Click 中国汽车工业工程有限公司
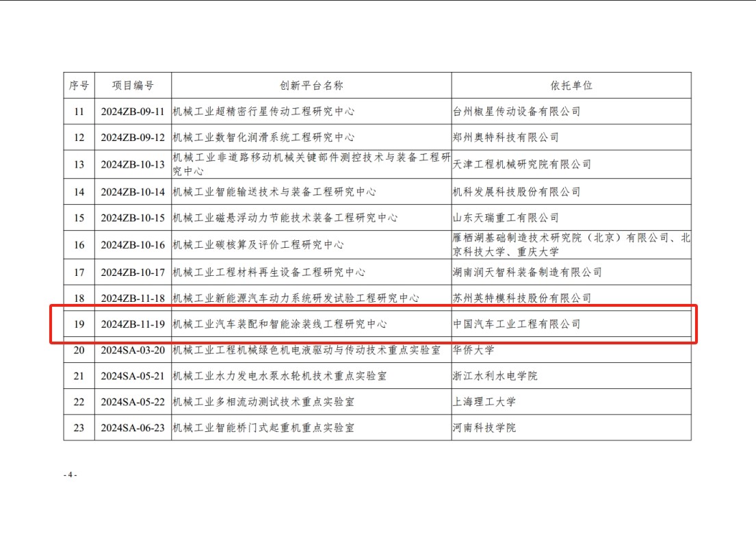This screenshot has height=534, width=756. click(x=517, y=325)
